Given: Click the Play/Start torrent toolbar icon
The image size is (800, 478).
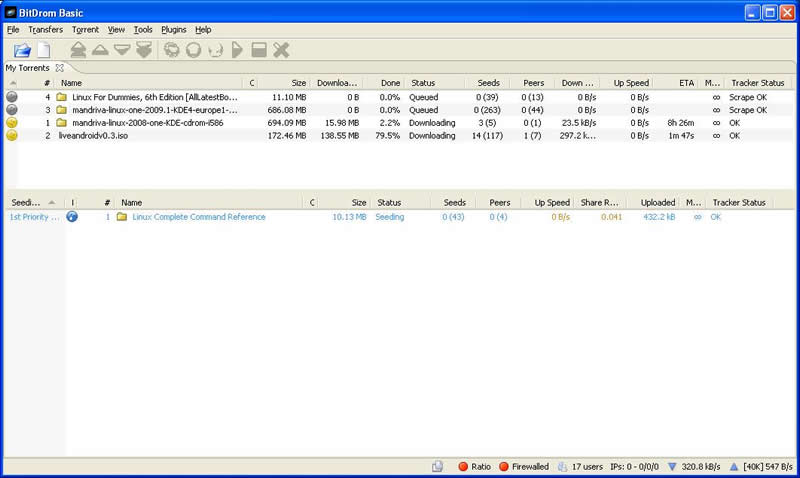Looking at the screenshot, I should click(237, 50).
